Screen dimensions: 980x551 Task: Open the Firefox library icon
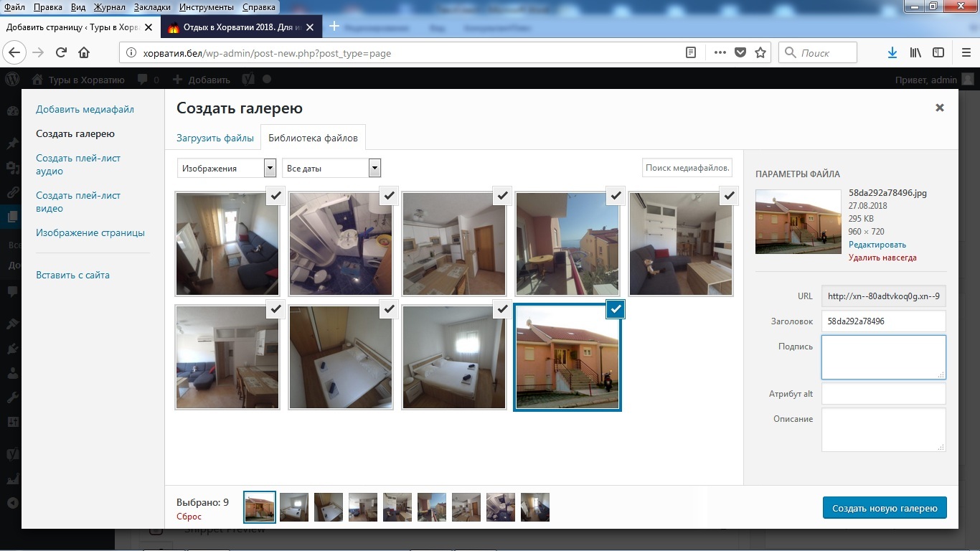click(x=915, y=52)
